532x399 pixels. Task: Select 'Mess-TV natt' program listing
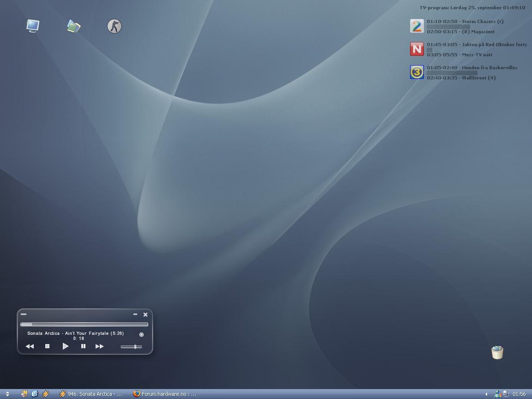[459, 54]
